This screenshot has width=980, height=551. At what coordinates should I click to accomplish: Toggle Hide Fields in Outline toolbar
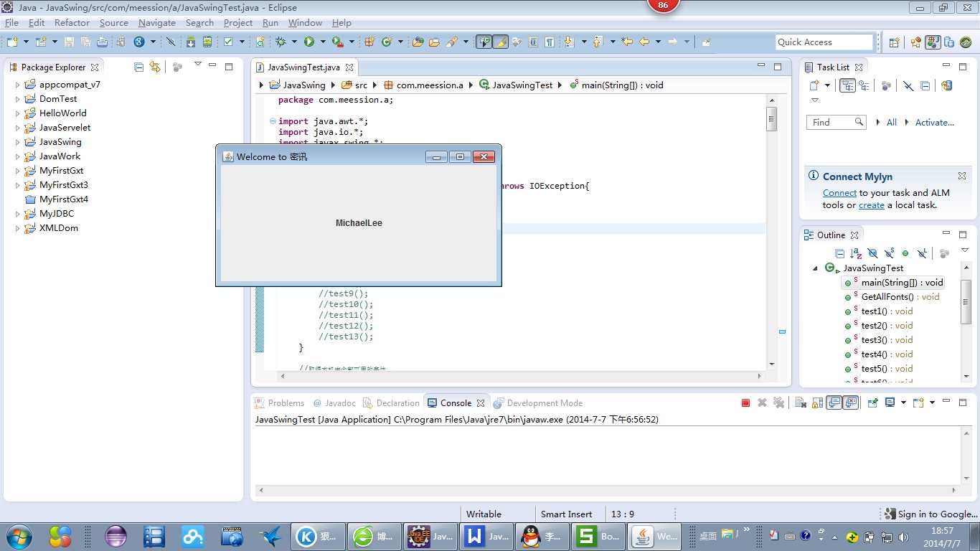872,253
